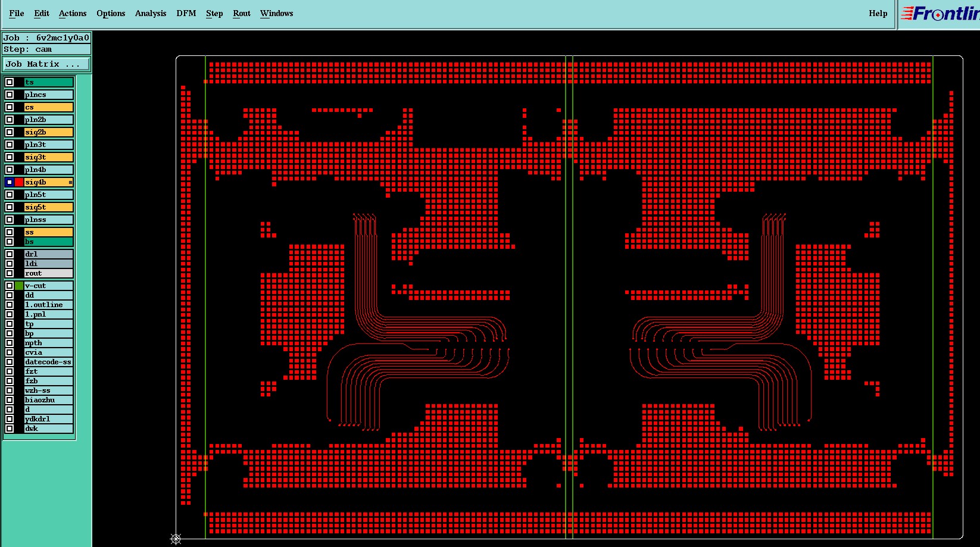The width and height of the screenshot is (980, 547).
Task: Toggle the sig2b layer checkbox
Action: [10, 132]
